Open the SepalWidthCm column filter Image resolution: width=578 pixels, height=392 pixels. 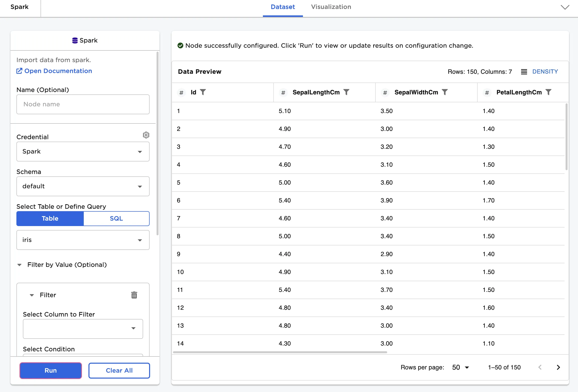[x=445, y=92]
